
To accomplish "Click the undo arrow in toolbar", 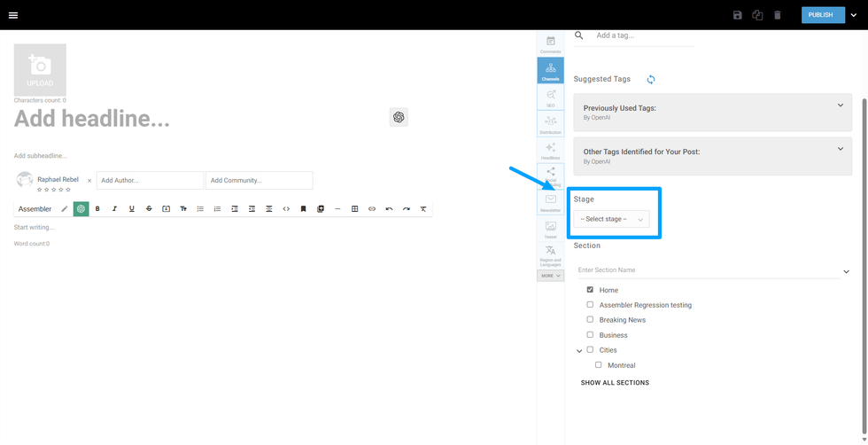I will [x=389, y=209].
